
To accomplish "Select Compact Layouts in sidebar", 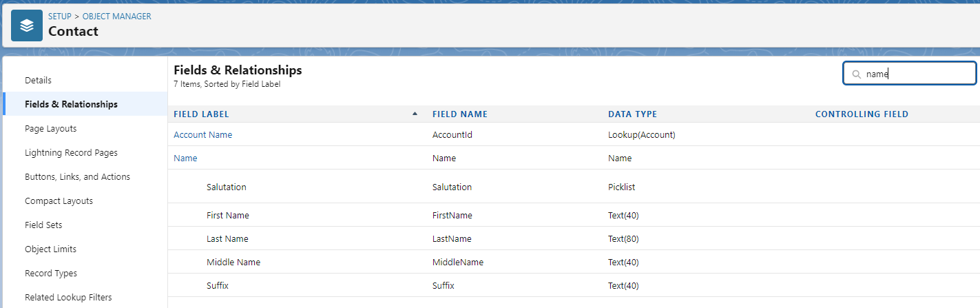I will click(59, 201).
